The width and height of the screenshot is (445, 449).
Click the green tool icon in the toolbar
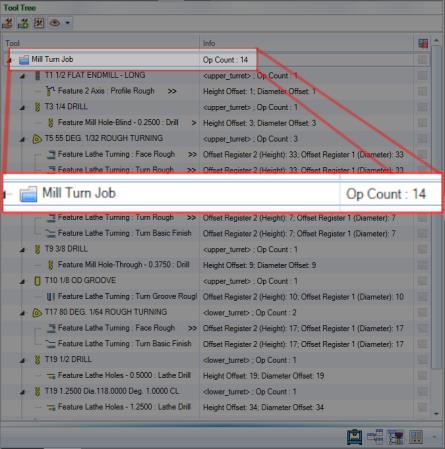point(23,23)
